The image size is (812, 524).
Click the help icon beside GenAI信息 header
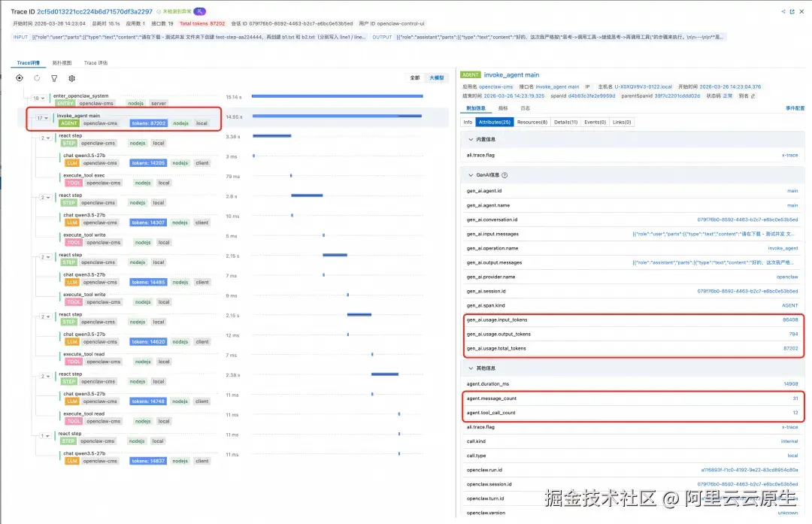click(505, 174)
